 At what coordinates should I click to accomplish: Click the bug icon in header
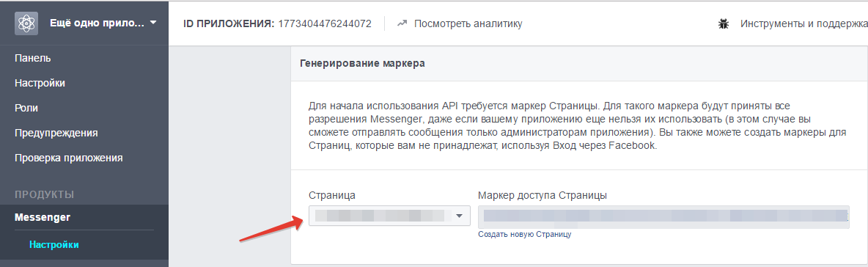pyautogui.click(x=723, y=23)
